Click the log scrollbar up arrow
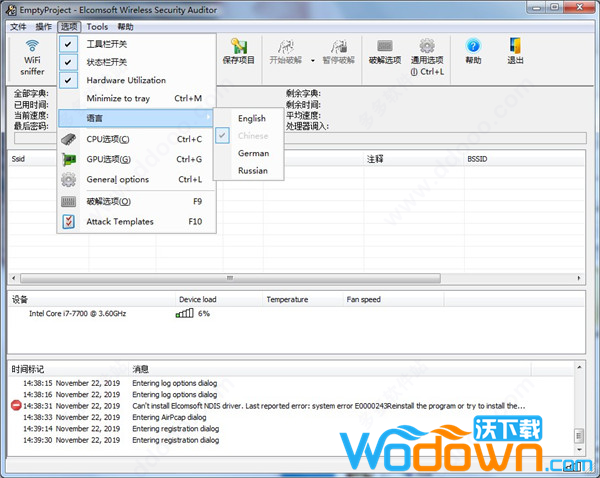The height and width of the screenshot is (478, 600). [x=579, y=367]
